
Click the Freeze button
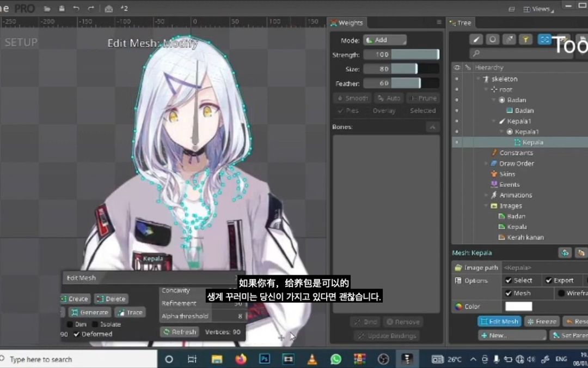coord(542,322)
